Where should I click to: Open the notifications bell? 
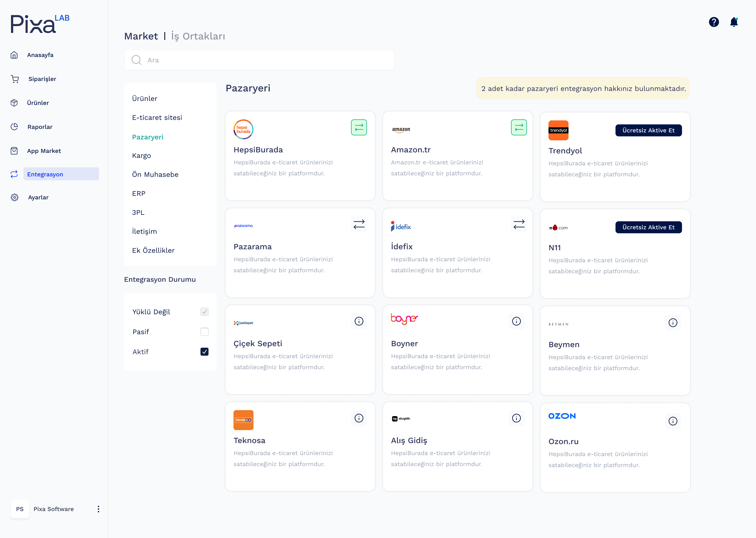pos(734,22)
